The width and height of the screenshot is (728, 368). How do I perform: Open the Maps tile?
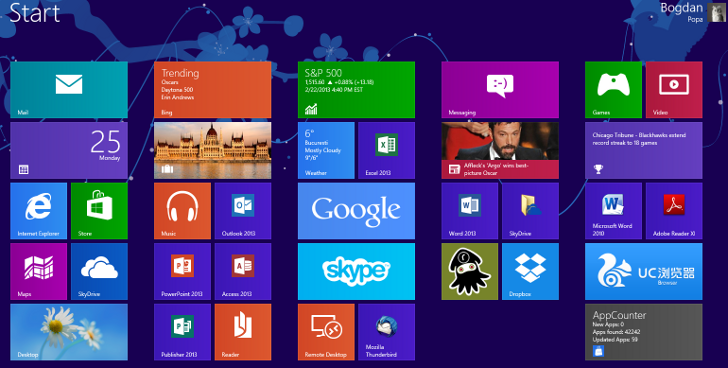[x=39, y=271]
